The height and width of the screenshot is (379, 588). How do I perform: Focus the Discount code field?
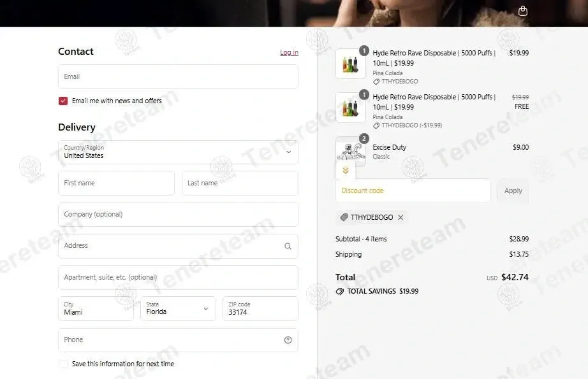click(x=413, y=190)
